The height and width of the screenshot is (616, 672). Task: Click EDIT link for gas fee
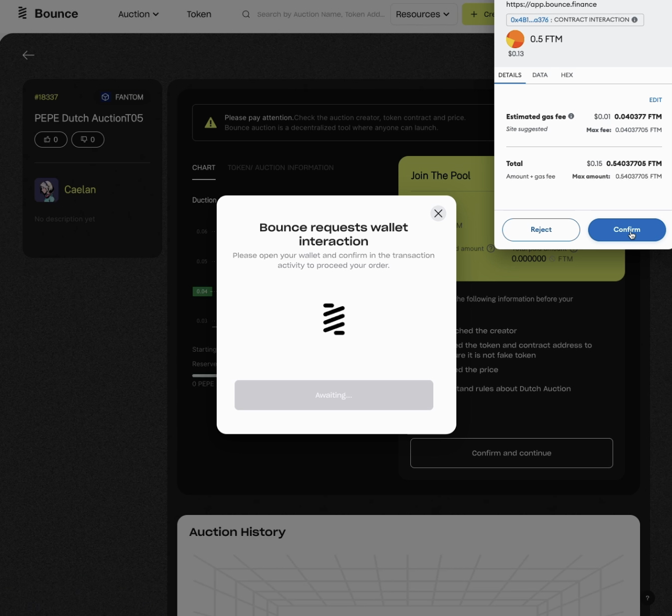[655, 100]
